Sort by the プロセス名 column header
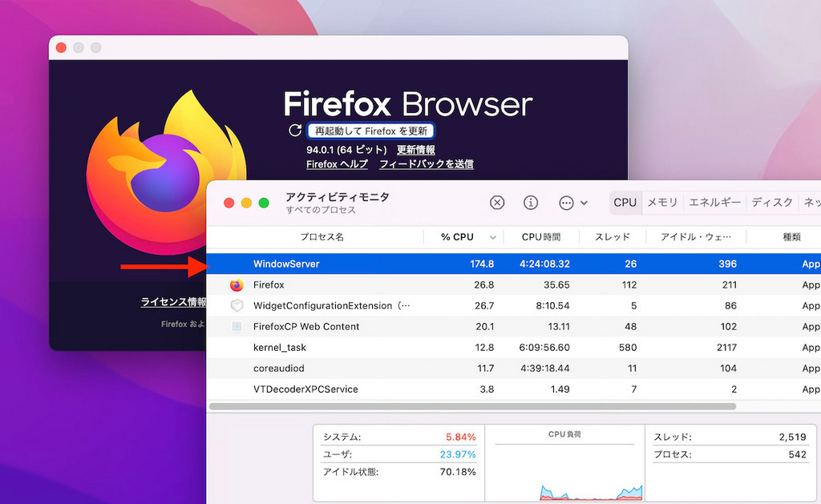Screen dimensions: 821x504 coord(322,237)
